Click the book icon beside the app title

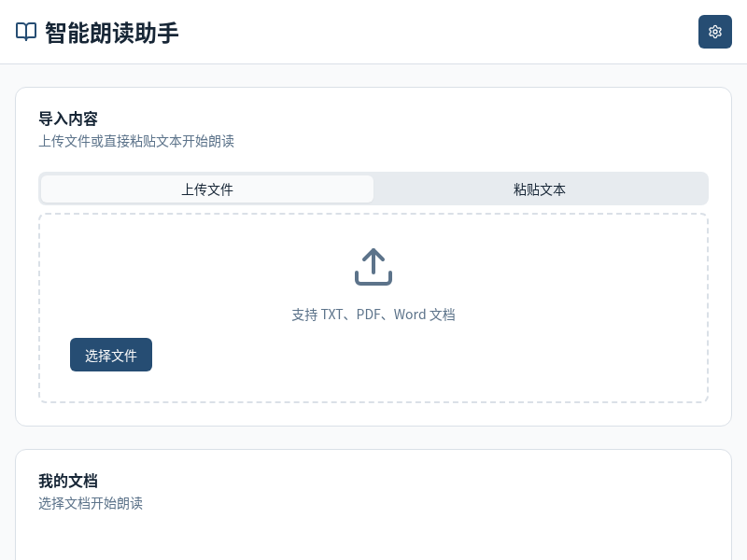[x=25, y=32]
